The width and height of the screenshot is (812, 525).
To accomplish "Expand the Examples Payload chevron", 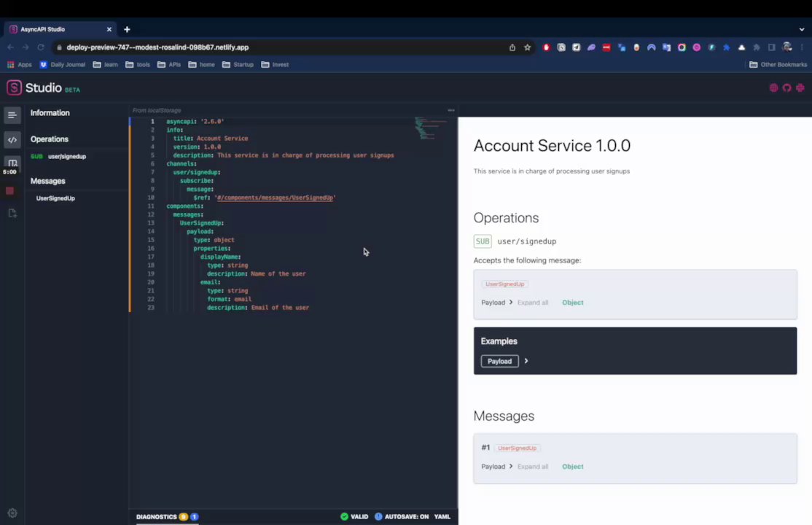I will pyautogui.click(x=526, y=361).
